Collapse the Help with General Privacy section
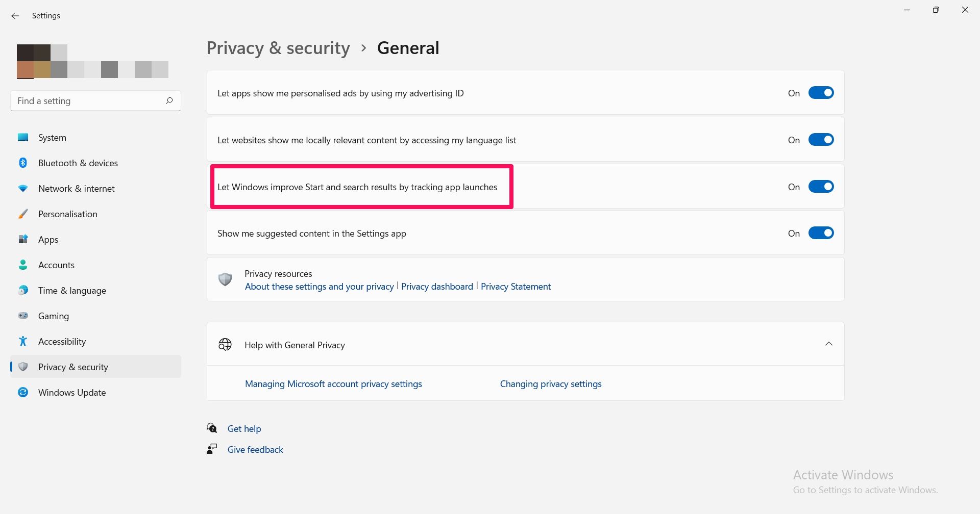The image size is (980, 514). click(x=829, y=344)
